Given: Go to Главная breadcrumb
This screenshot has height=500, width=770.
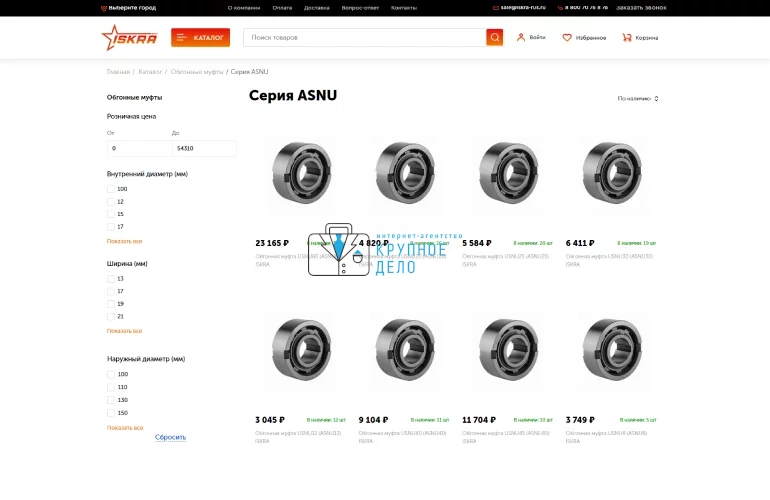Looking at the screenshot, I should pos(118,72).
